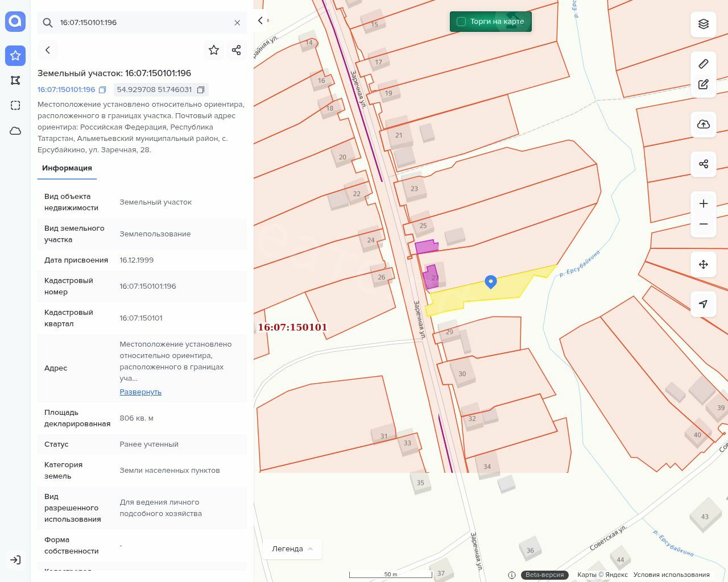The height and width of the screenshot is (582, 728).
Task: Open the cloud upload tool
Action: [x=704, y=124]
